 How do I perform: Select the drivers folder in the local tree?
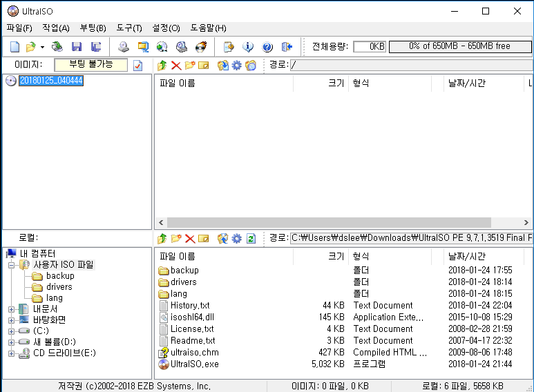pos(59,287)
